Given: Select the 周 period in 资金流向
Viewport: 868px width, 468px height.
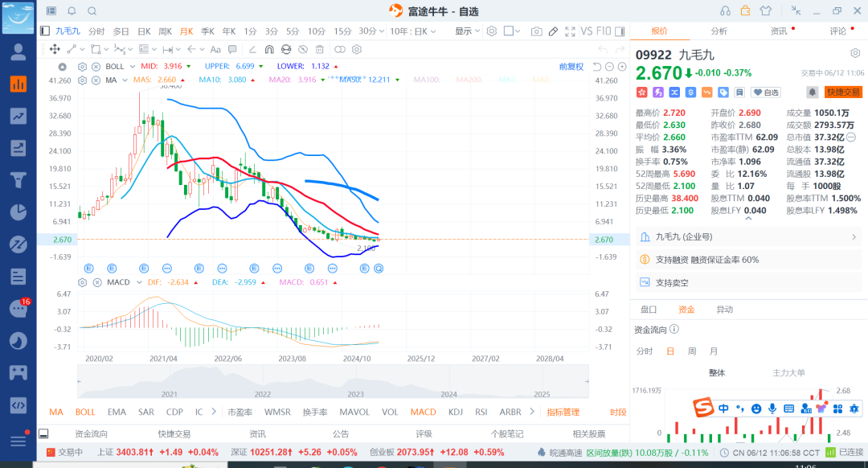Looking at the screenshot, I should click(x=691, y=351).
